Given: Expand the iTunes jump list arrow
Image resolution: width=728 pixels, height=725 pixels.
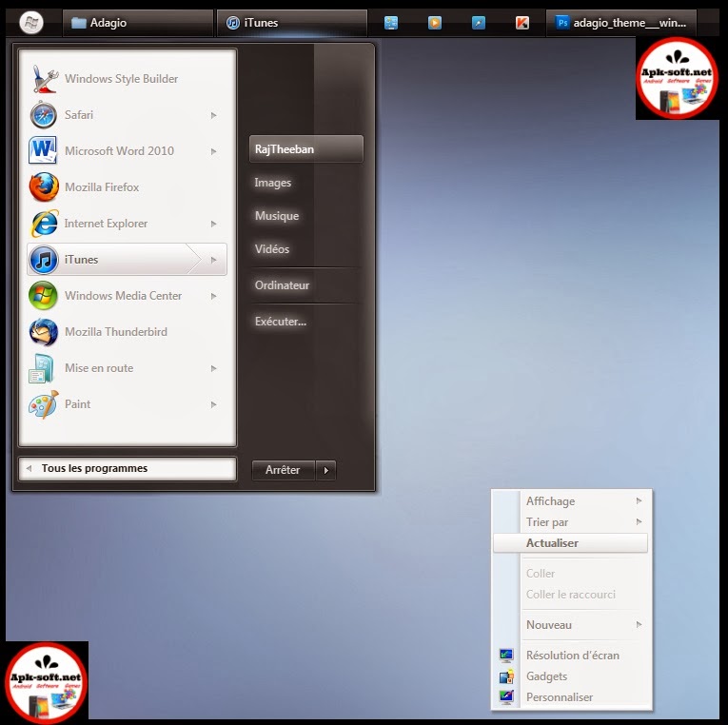Looking at the screenshot, I should 213,260.
